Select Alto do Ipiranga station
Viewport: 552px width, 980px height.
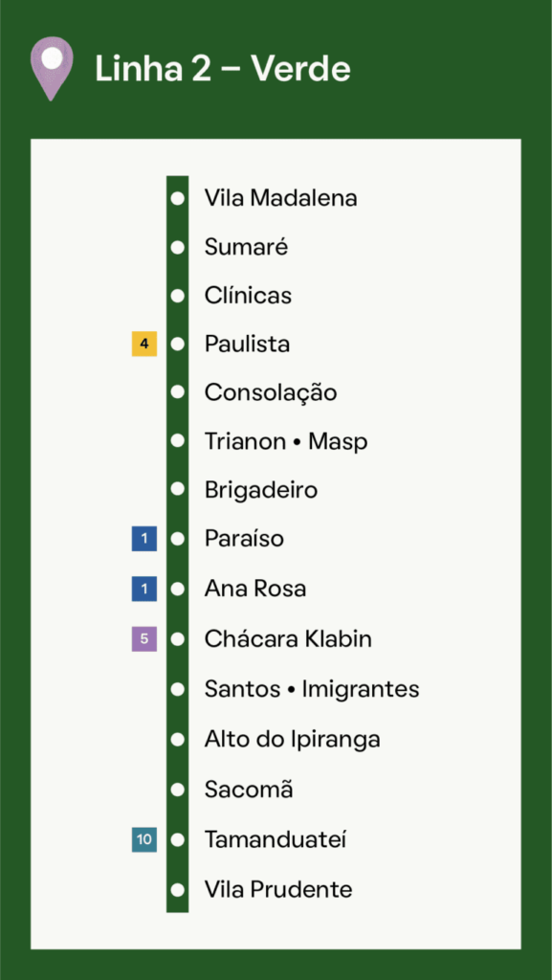point(292,740)
